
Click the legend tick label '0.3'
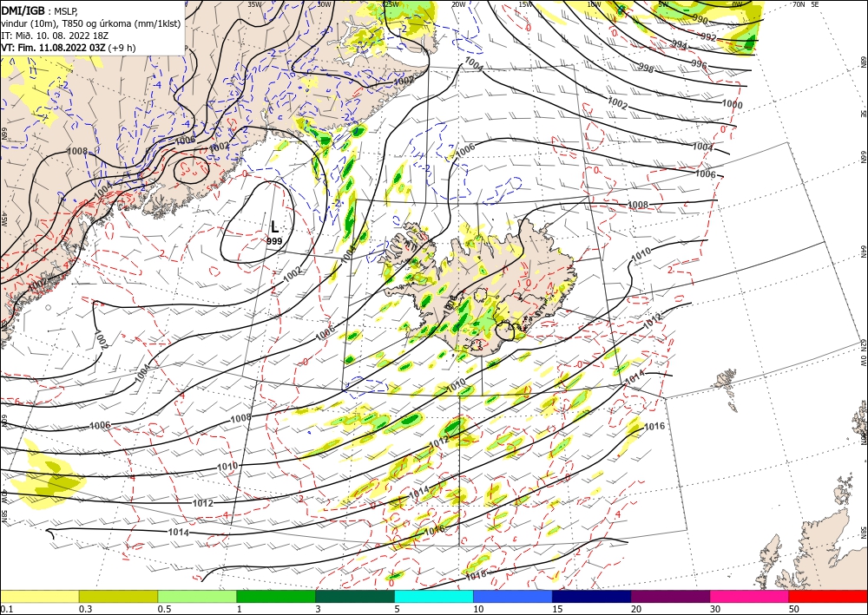coord(85,609)
